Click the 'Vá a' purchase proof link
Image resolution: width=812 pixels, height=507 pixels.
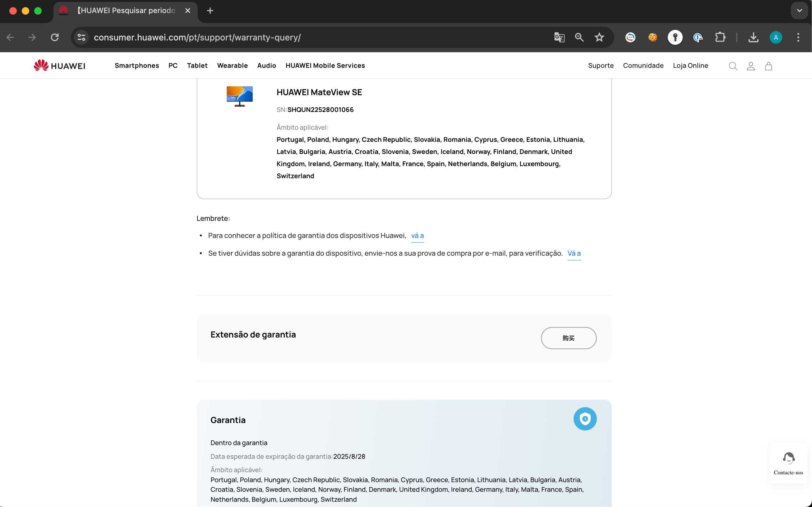point(574,253)
